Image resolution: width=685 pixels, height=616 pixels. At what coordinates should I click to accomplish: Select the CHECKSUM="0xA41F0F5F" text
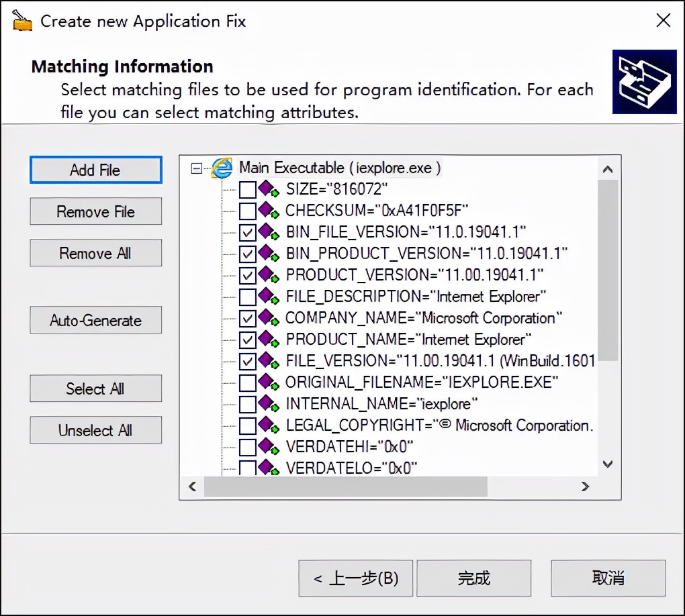(x=377, y=211)
